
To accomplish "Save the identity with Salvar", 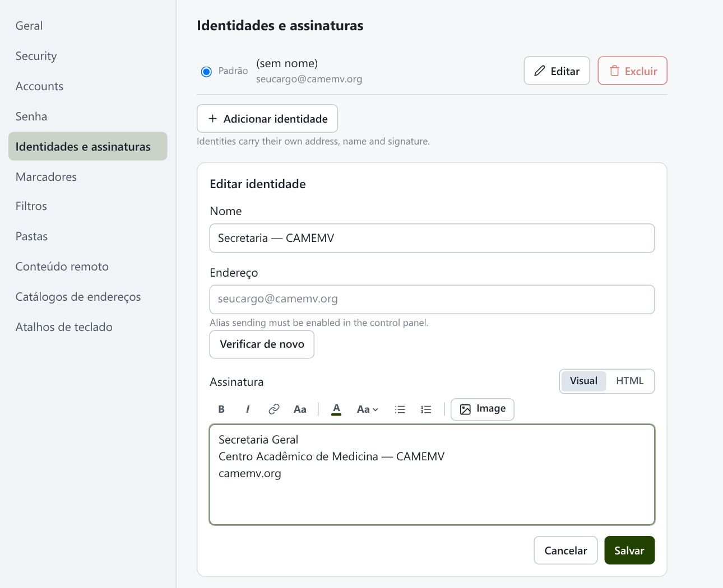I will [x=629, y=550].
